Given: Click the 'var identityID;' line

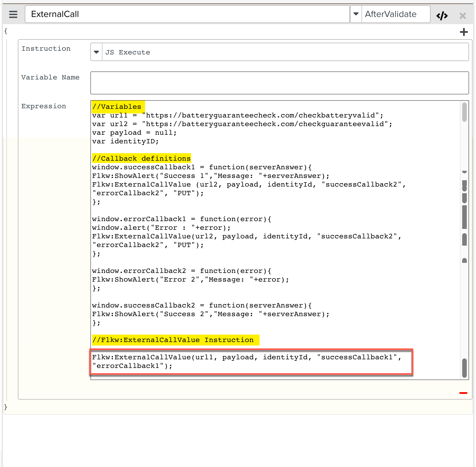Looking at the screenshot, I should pyautogui.click(x=125, y=141).
